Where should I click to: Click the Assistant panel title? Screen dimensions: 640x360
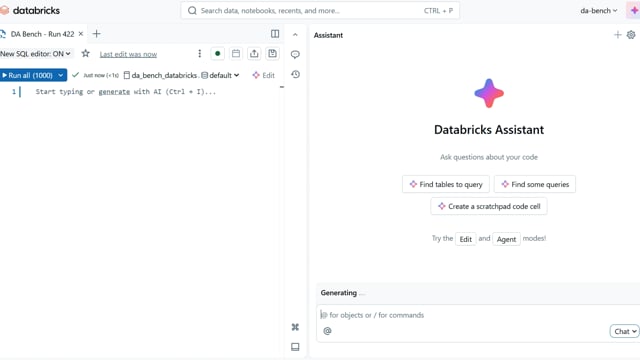pos(328,35)
